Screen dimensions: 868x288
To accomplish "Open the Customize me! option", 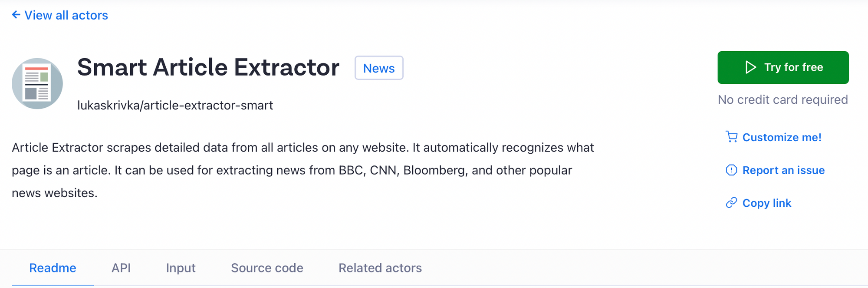I will [x=782, y=137].
